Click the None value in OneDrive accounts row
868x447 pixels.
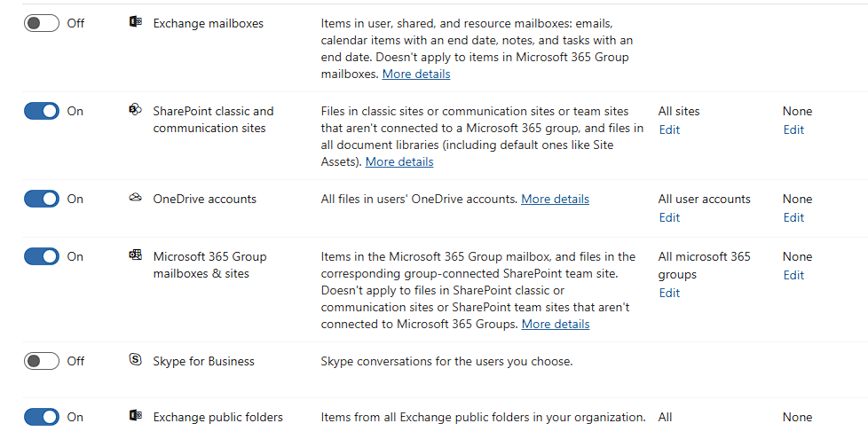797,200
